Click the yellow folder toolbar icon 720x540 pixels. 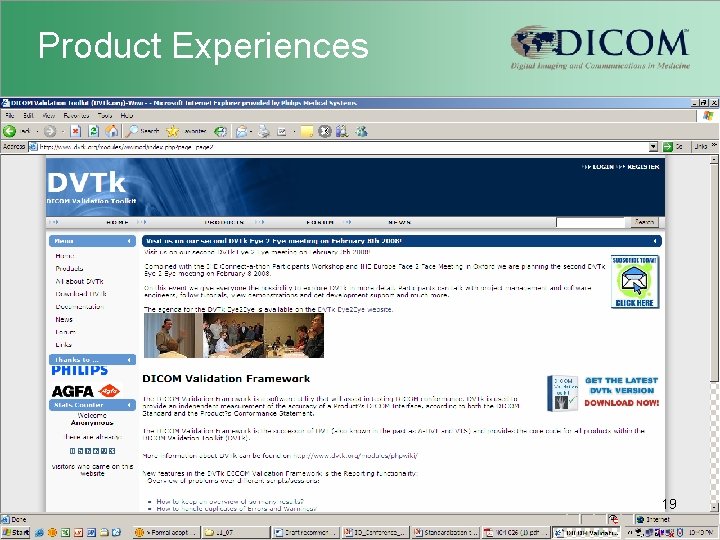click(306, 132)
